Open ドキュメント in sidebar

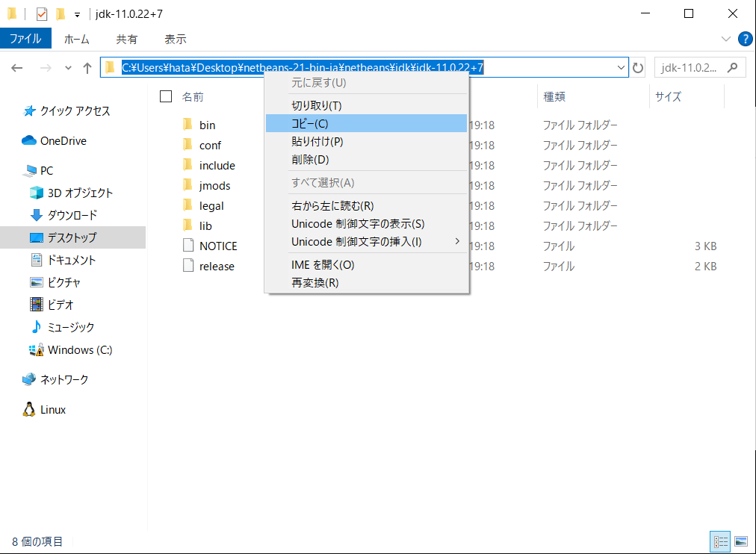point(63,260)
